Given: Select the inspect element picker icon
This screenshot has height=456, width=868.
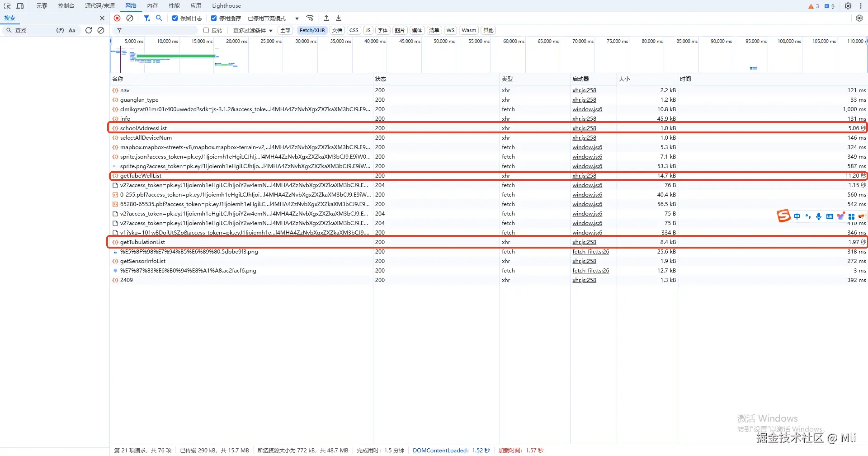Looking at the screenshot, I should 7,6.
